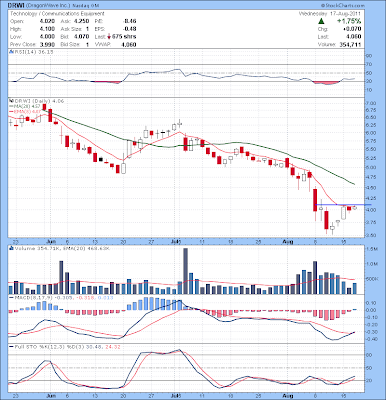The width and height of the screenshot is (386, 400).
Task: Click the red EMA(5) legend entry
Action: [25, 111]
